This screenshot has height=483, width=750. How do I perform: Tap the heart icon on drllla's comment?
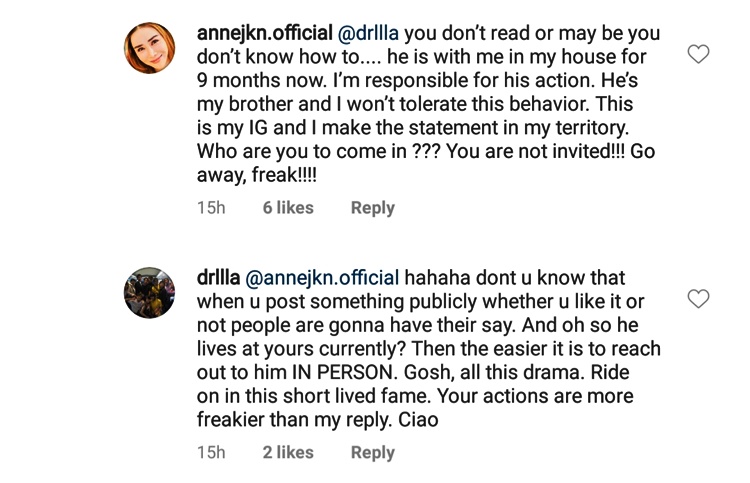point(698,299)
